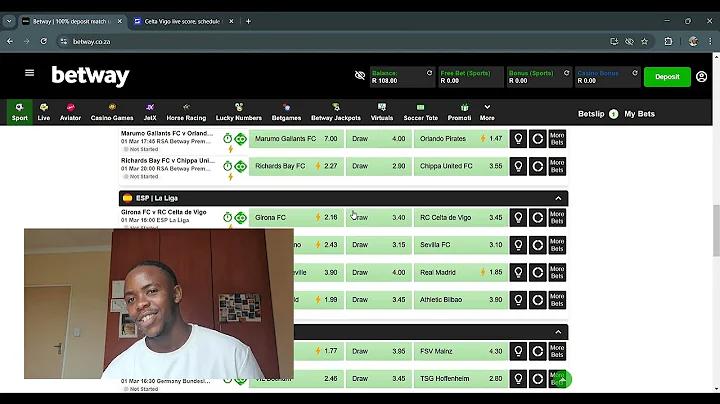Open tips lightbulb in Sevilla FC row

(518, 245)
